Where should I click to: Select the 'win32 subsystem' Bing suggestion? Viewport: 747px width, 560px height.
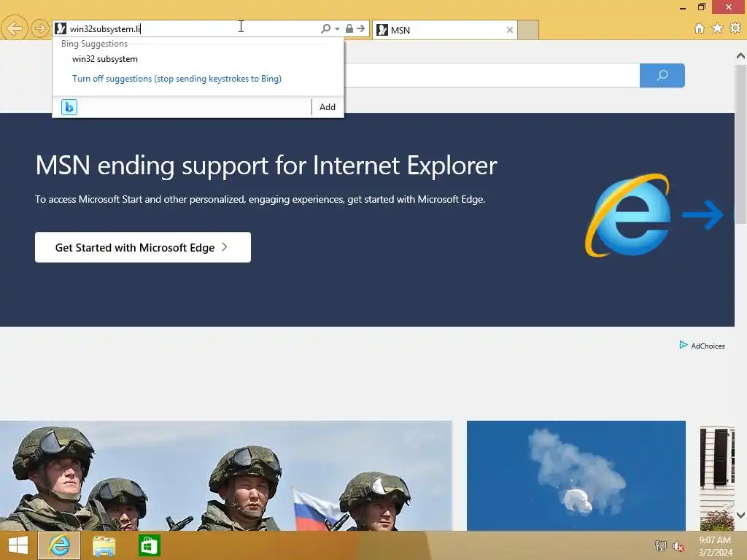point(105,59)
